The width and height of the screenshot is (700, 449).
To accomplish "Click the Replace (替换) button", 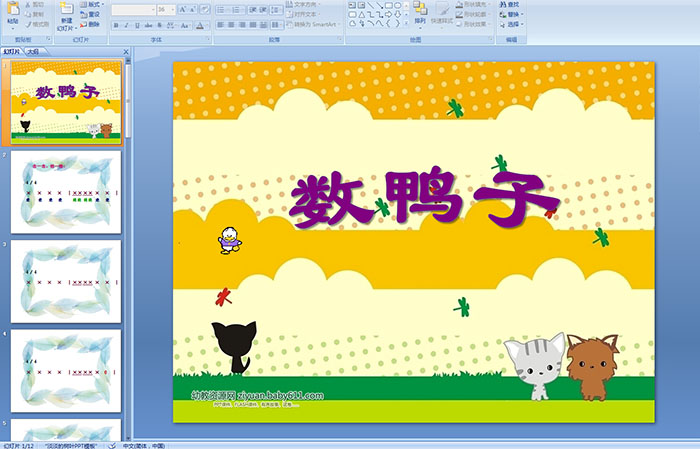I will (516, 15).
